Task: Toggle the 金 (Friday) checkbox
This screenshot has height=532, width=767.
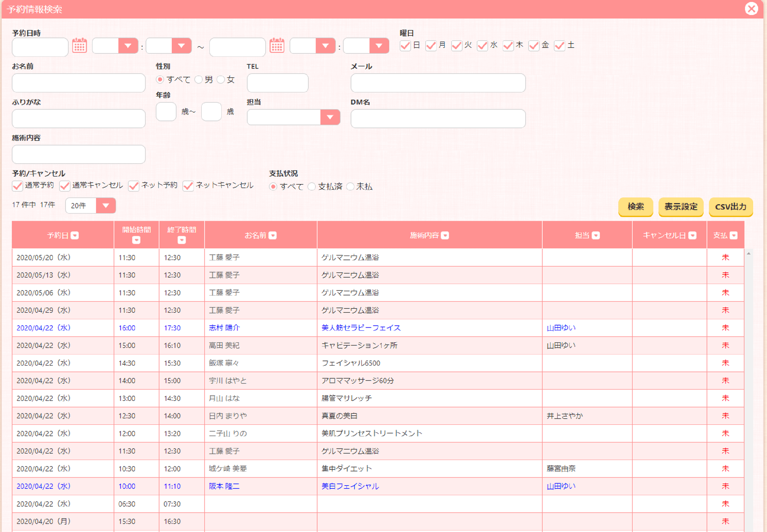Action: coord(533,46)
